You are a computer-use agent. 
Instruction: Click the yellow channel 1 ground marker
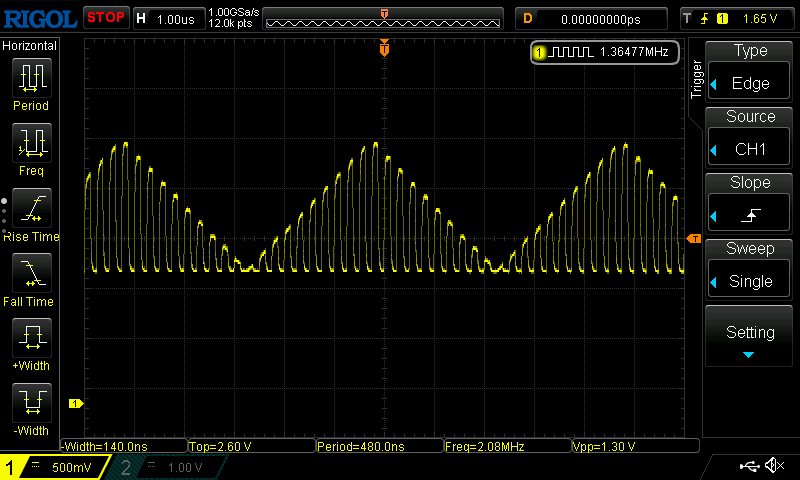pyautogui.click(x=76, y=403)
